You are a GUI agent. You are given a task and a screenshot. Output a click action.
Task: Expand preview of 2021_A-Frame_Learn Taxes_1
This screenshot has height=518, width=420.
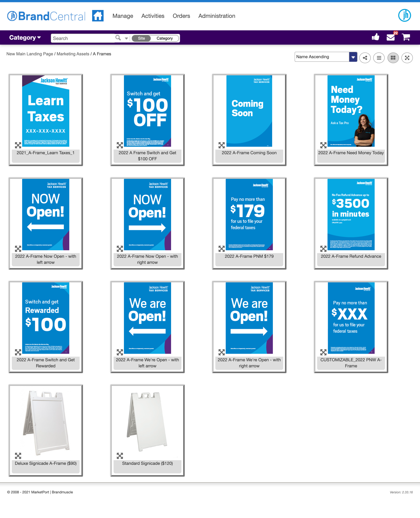(x=18, y=145)
